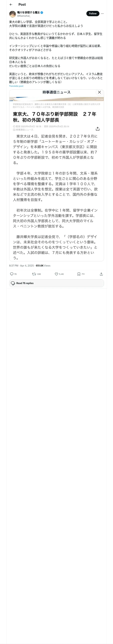
Task: Open the more options menu for this post
Action: (102, 14)
